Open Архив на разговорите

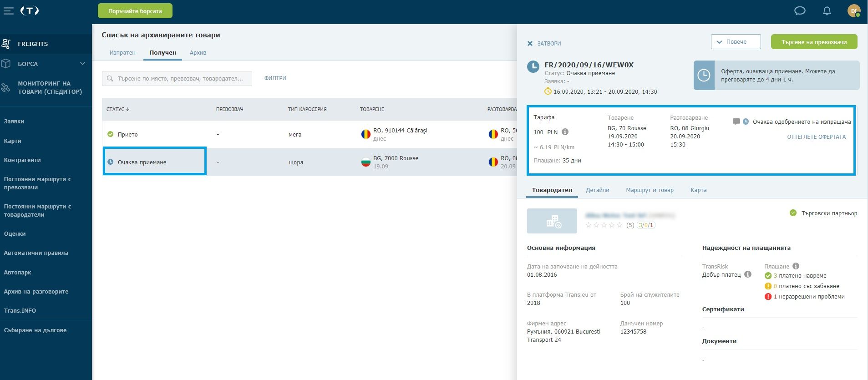36,292
